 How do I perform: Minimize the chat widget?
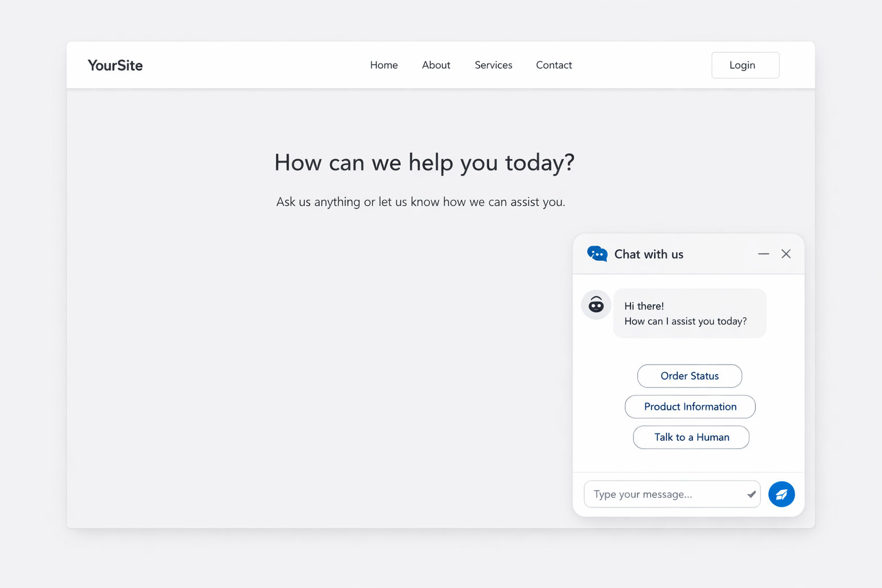(x=763, y=254)
